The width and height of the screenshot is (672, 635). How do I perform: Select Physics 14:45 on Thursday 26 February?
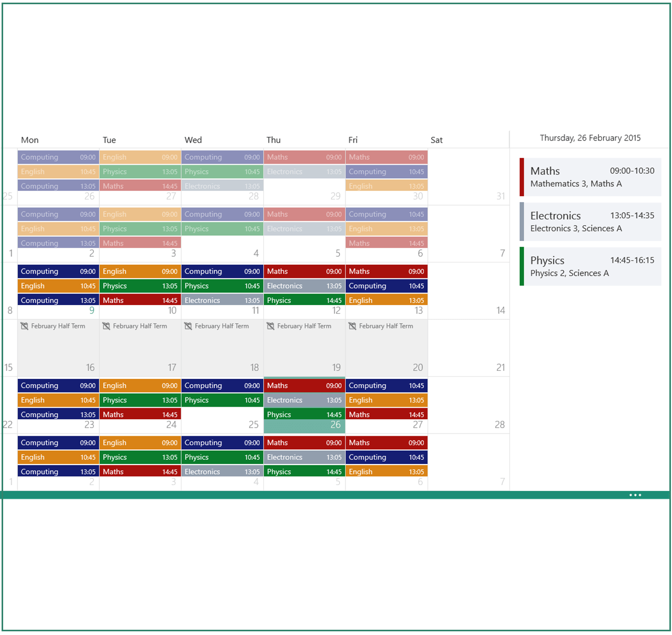click(x=304, y=414)
